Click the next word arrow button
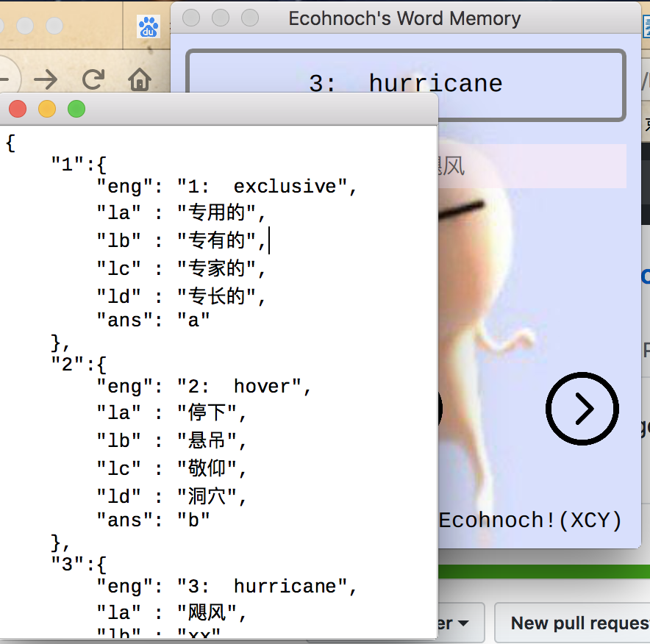Viewport: 650px width, 644px height. coord(582,409)
